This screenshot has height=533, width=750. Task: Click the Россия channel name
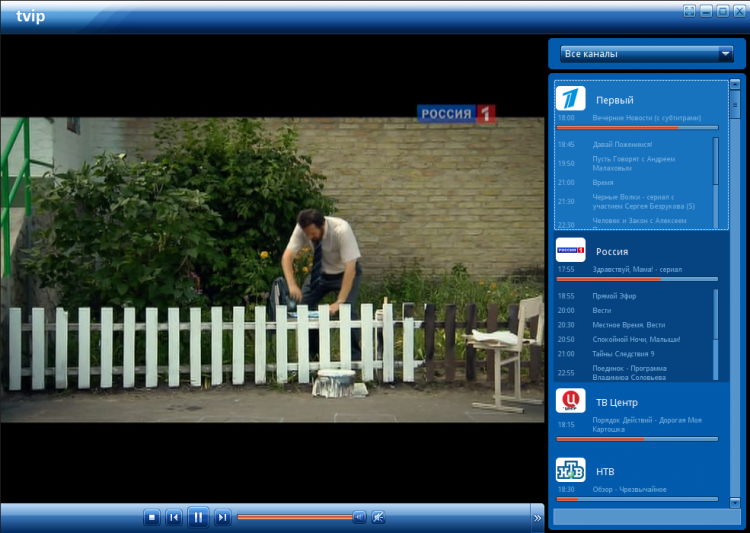(x=612, y=252)
